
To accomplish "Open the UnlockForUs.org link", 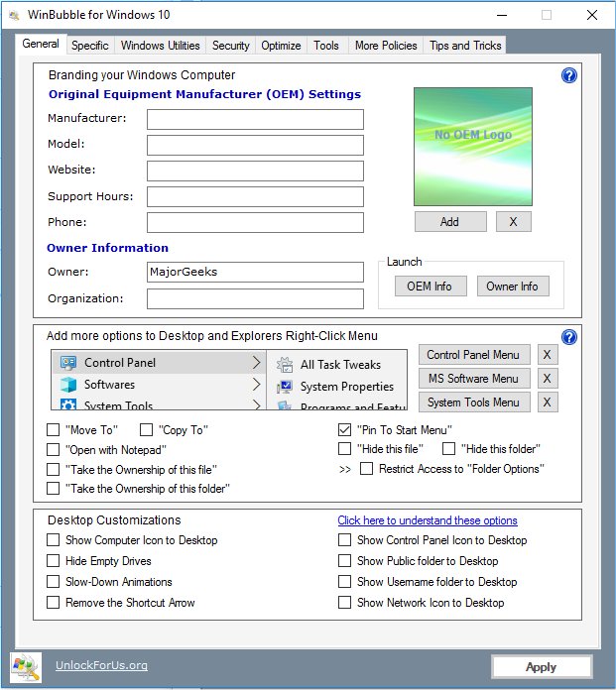I will [x=101, y=665].
